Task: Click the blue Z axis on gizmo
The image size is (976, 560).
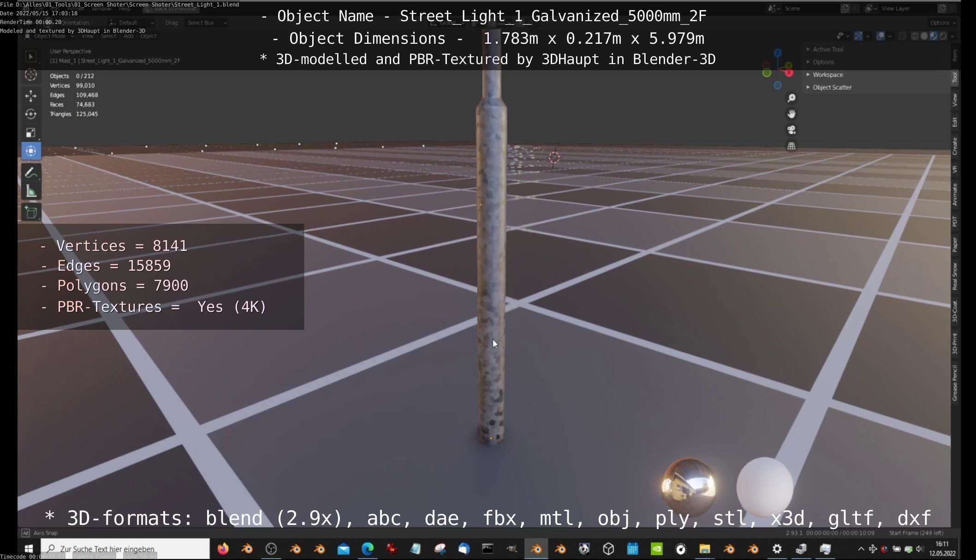Action: pos(778,53)
